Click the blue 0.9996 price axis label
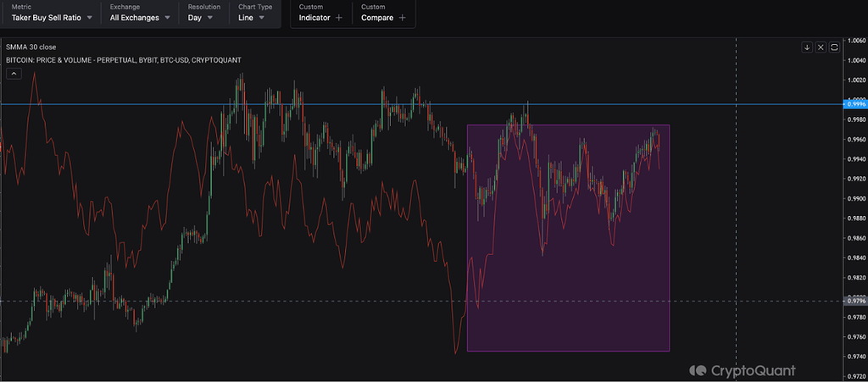 tap(855, 104)
